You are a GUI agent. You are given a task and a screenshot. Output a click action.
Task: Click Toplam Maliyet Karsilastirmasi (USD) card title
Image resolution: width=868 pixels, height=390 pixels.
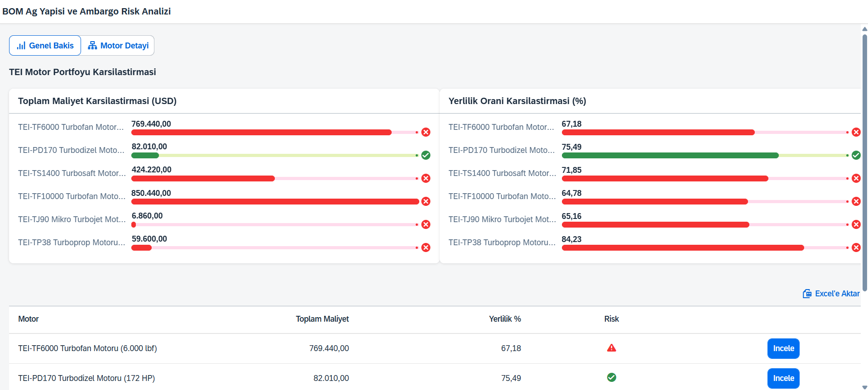(x=97, y=101)
